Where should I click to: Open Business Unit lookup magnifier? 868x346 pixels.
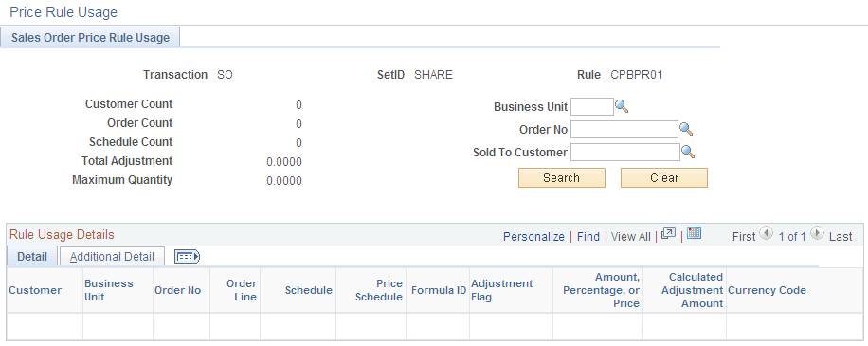[623, 106]
